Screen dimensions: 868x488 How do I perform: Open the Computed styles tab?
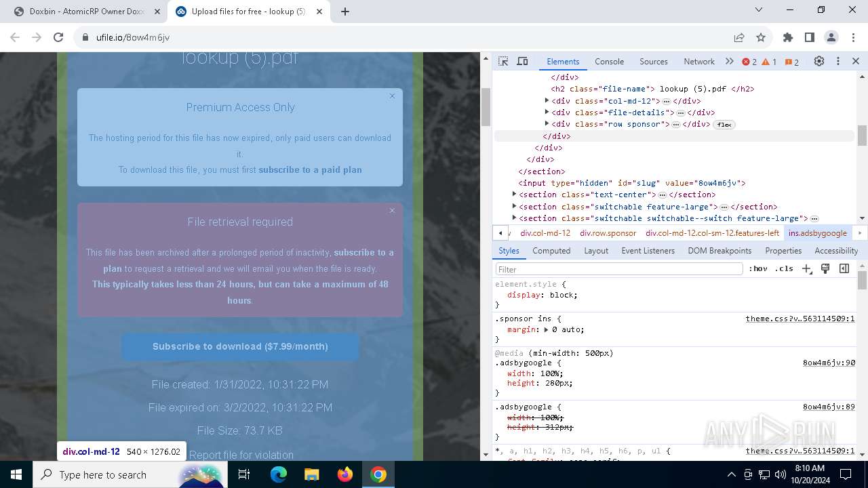click(x=551, y=251)
